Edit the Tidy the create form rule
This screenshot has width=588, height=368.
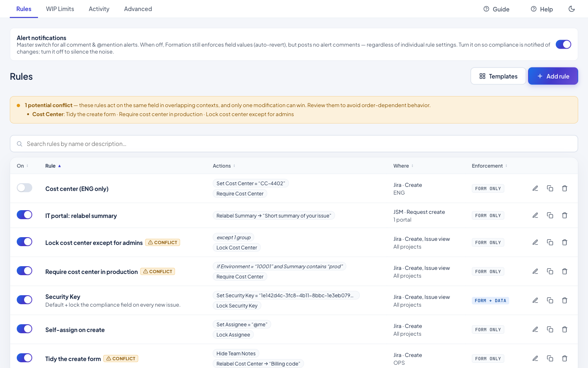[535, 359]
